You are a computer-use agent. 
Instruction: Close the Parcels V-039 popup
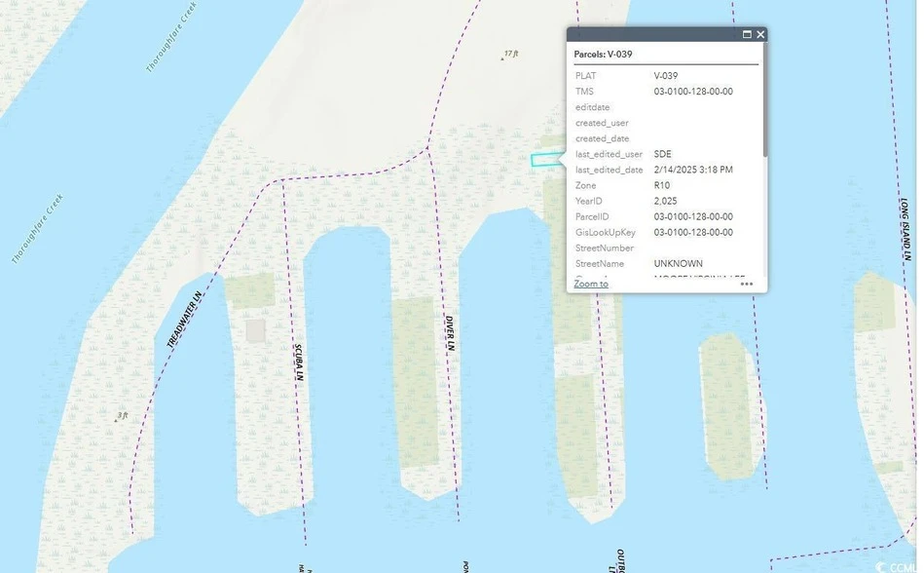[x=759, y=34]
